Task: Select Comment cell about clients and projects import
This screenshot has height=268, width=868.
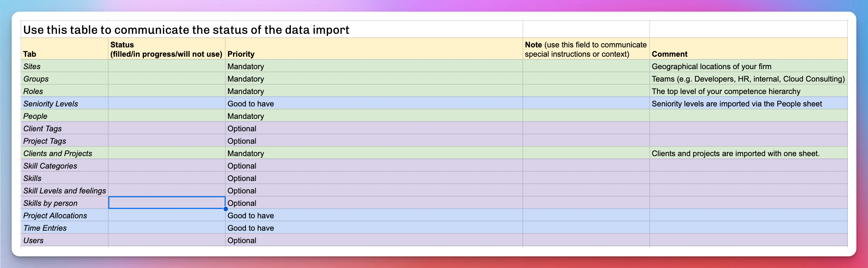Action: [748, 153]
